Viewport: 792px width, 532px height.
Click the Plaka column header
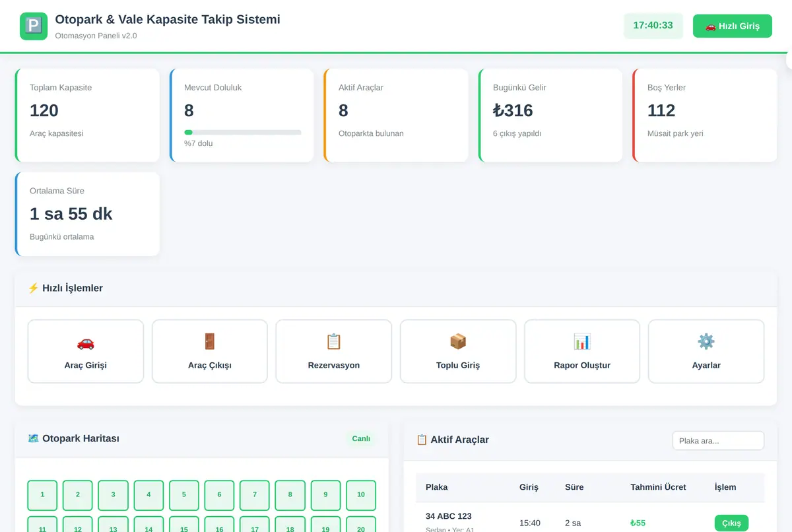437,487
